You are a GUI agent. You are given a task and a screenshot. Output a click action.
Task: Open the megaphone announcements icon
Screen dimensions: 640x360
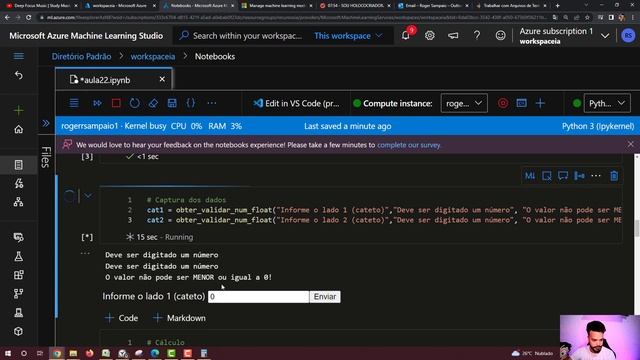click(453, 36)
